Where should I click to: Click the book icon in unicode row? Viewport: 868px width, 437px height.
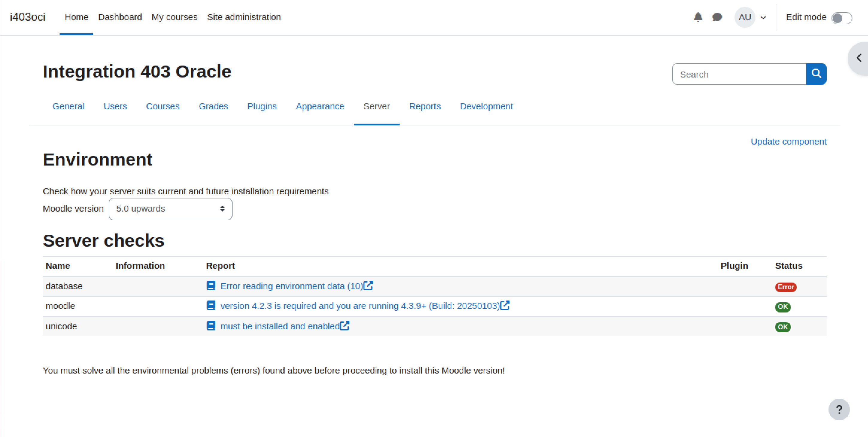[211, 326]
